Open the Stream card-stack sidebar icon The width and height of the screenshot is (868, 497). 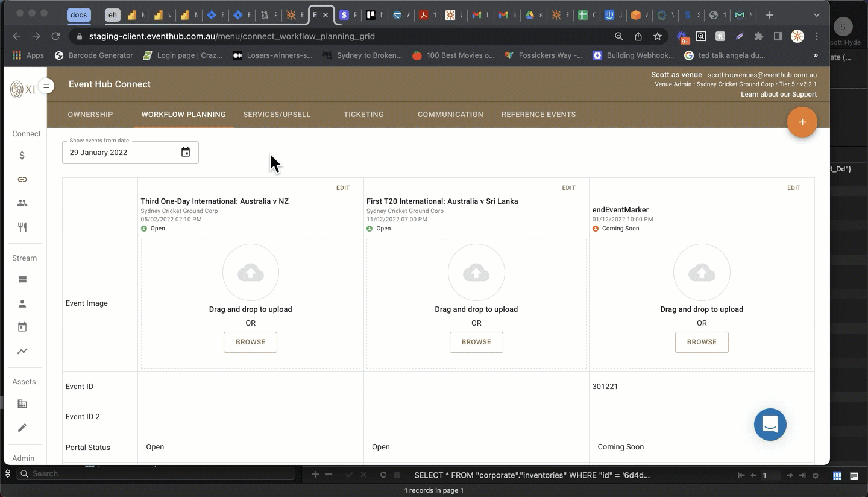22,279
